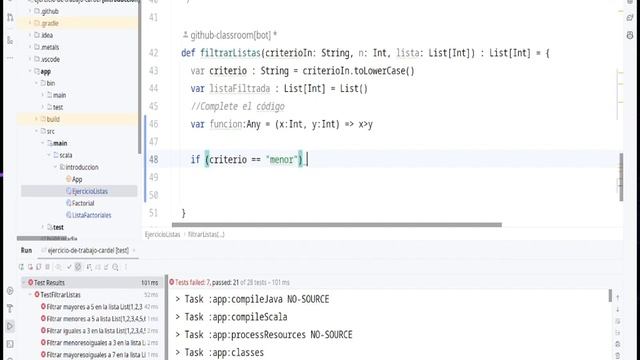Viewport: 640px width, 360px height.
Task: Open more tool windows ellipsis icon
Action: (10, 58)
